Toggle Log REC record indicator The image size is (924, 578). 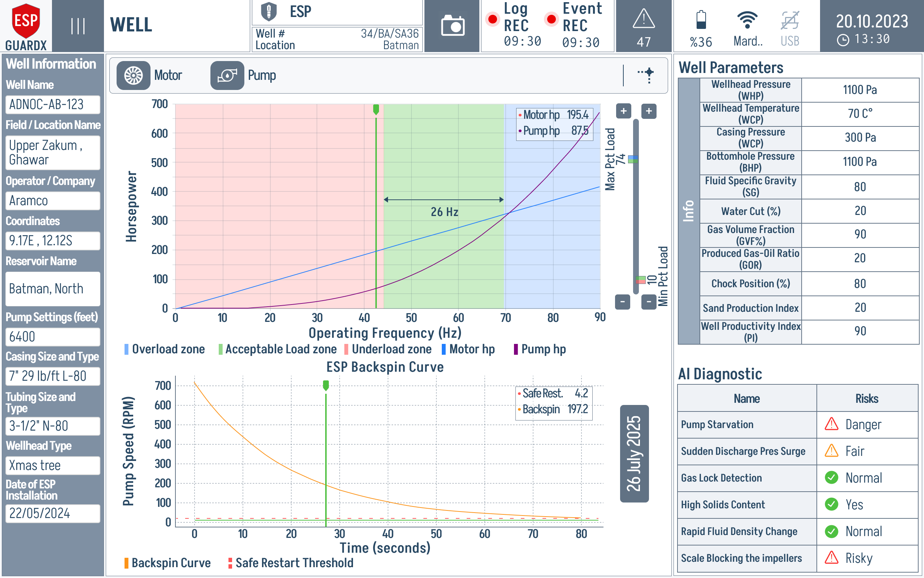(493, 19)
